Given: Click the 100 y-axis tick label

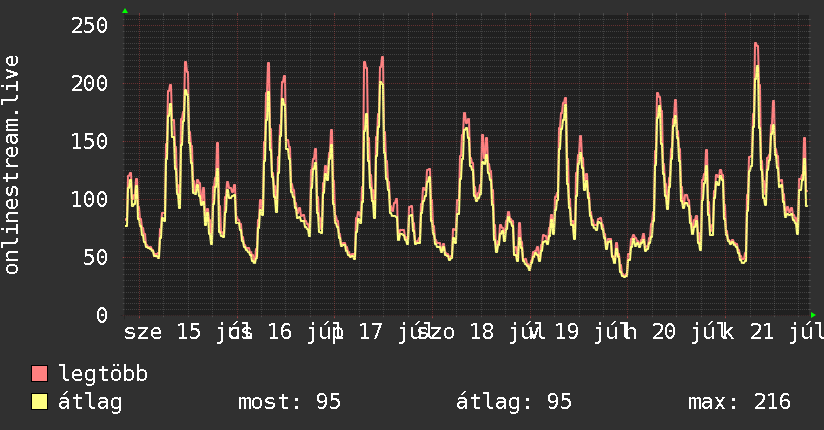Looking at the screenshot, I should coord(89,199).
